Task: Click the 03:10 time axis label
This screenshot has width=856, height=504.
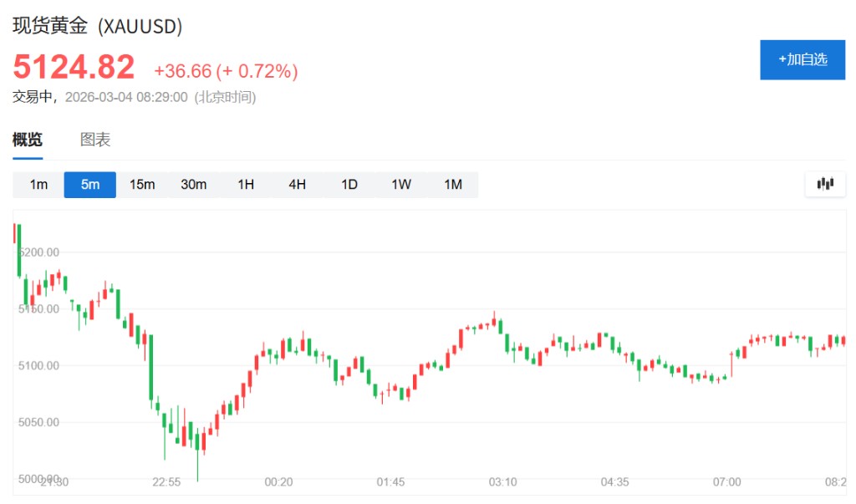Action: click(502, 482)
